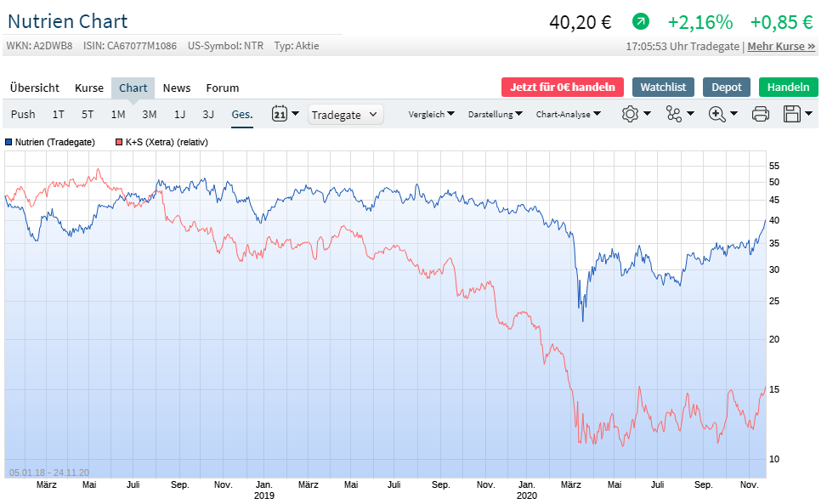Screen dimensions: 827x504
Task: Click the Typ: Aktie text
Action: click(x=297, y=46)
